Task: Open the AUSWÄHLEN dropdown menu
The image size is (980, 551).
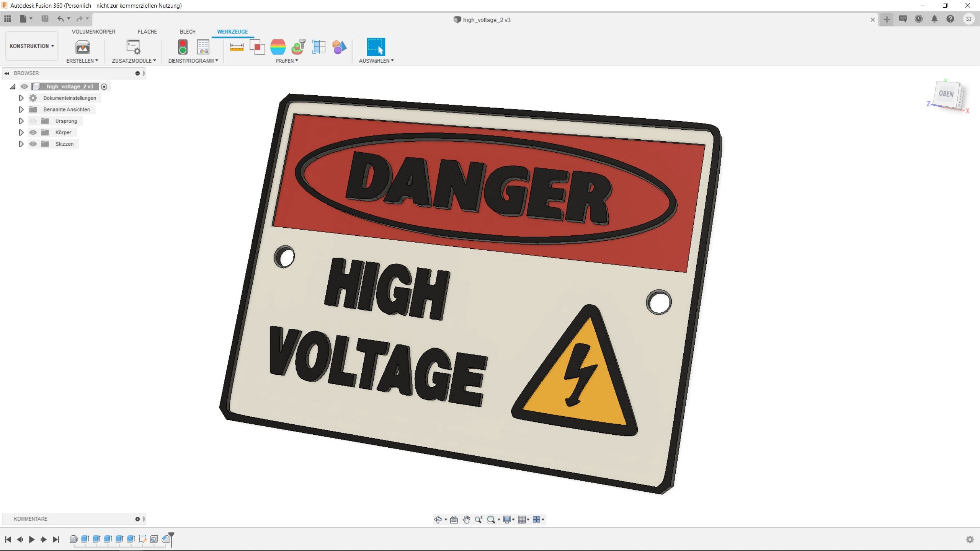Action: point(376,61)
